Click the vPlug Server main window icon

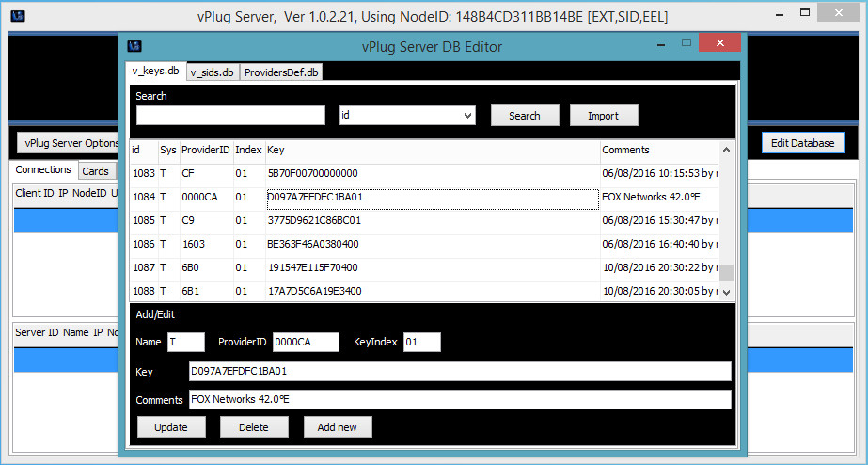[x=18, y=16]
